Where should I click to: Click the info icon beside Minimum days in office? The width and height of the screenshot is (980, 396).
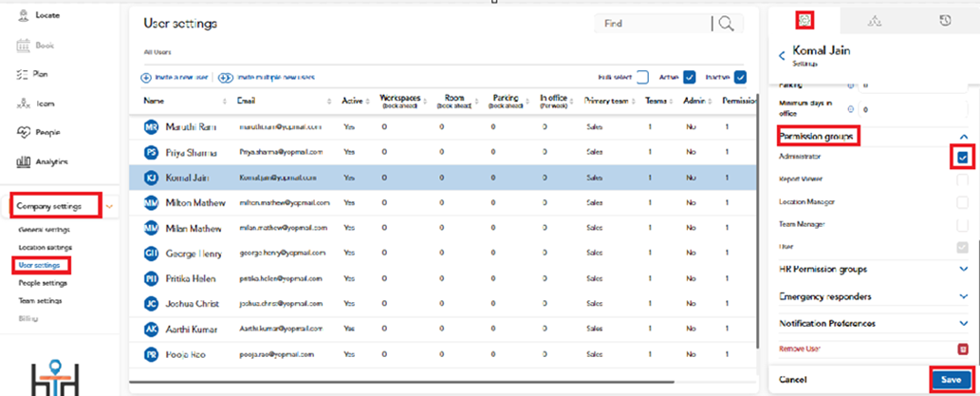click(851, 109)
